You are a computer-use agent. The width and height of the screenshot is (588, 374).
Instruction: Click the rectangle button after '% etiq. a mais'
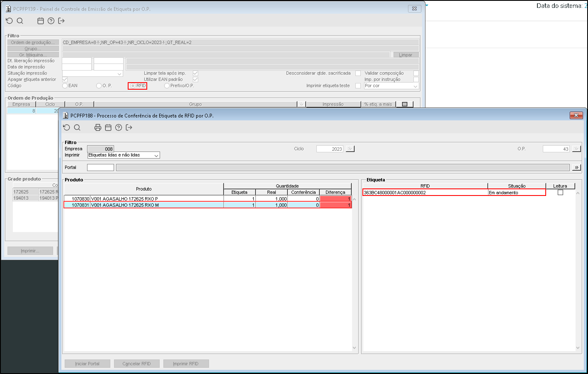(405, 104)
